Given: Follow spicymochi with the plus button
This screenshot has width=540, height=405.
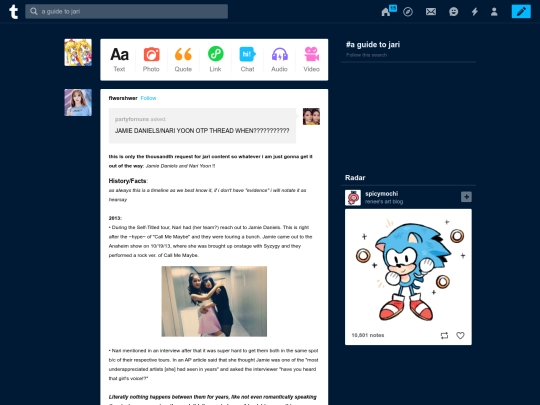Looking at the screenshot, I should [x=466, y=197].
